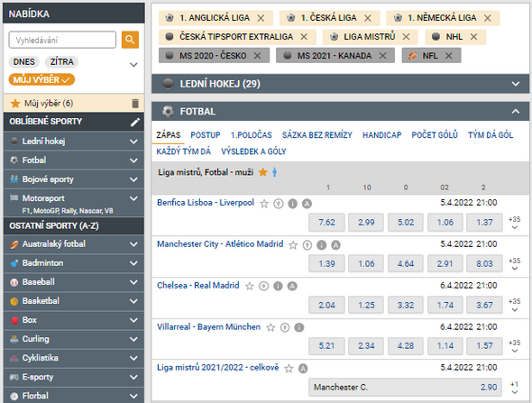
Task: Open statistics icon for Benfica Lisboa - Liverpool
Action: click(x=279, y=204)
